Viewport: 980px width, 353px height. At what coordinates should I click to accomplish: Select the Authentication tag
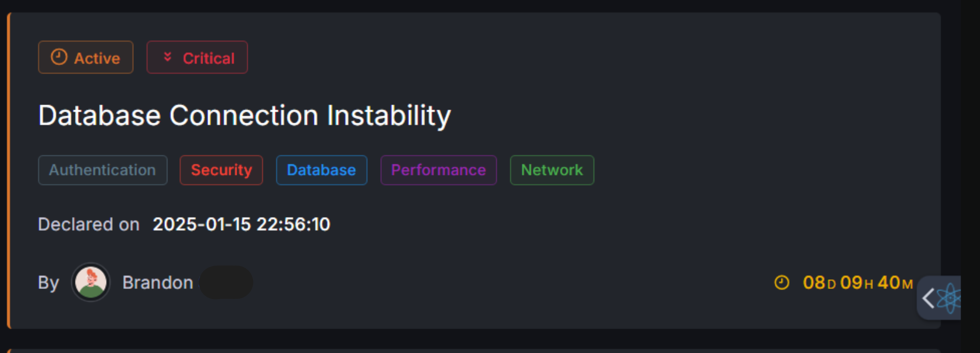(x=103, y=170)
